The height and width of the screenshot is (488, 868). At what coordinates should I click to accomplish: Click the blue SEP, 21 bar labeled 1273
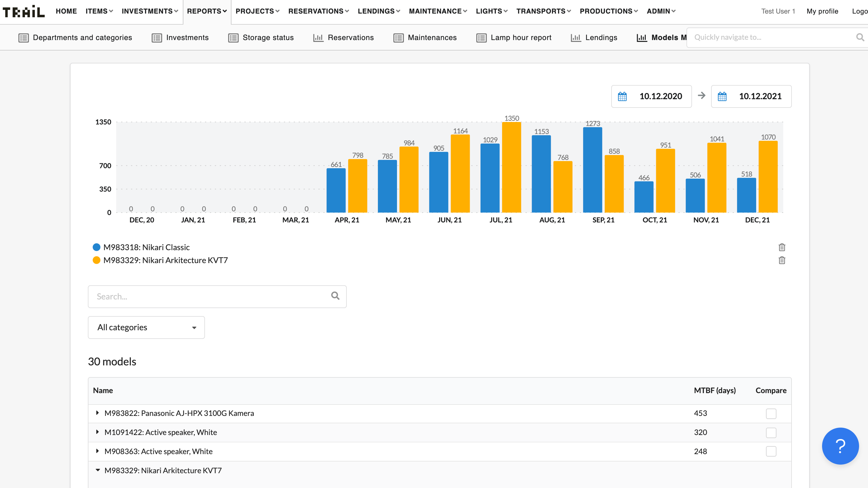(592, 170)
